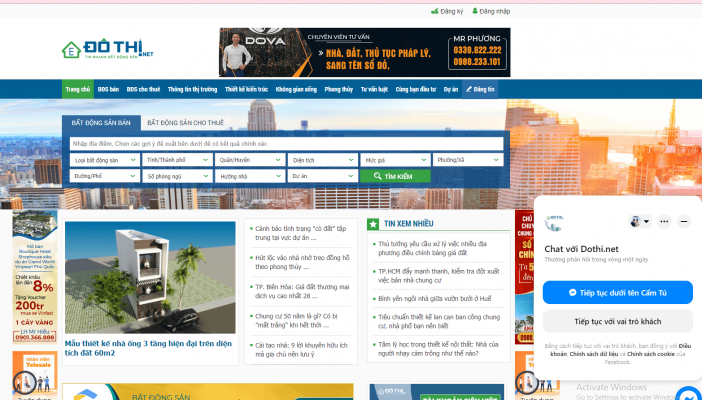702x400 pixels.
Task: Expand the Loại bất động sản dropdown
Action: coord(105,160)
